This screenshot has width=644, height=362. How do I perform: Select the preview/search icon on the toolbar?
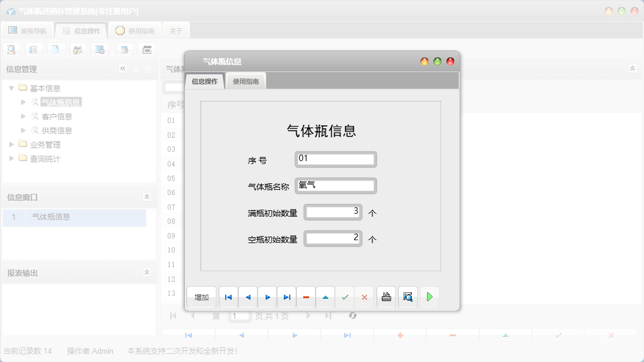click(x=11, y=49)
